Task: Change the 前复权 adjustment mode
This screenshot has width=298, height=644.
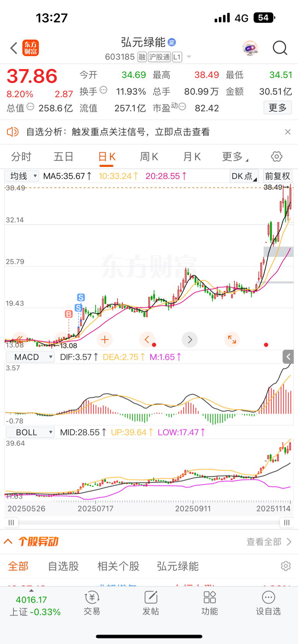Action: [x=277, y=176]
